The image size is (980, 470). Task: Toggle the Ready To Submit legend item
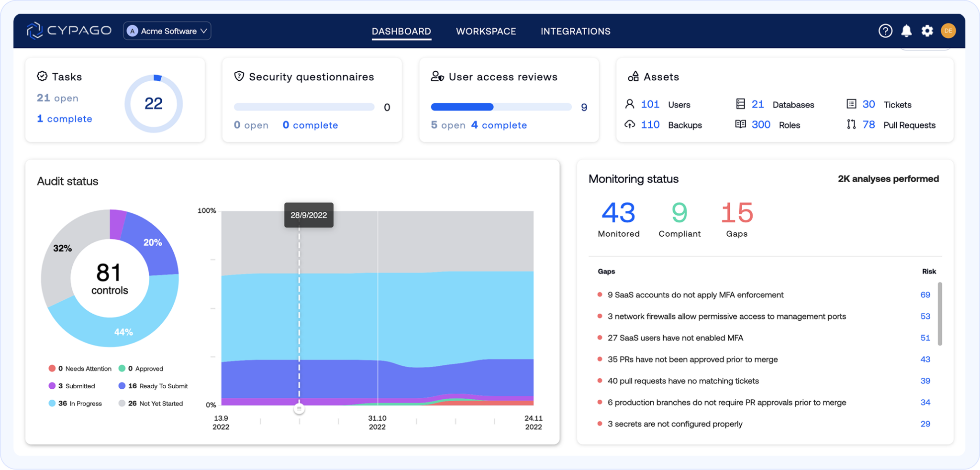coord(153,386)
